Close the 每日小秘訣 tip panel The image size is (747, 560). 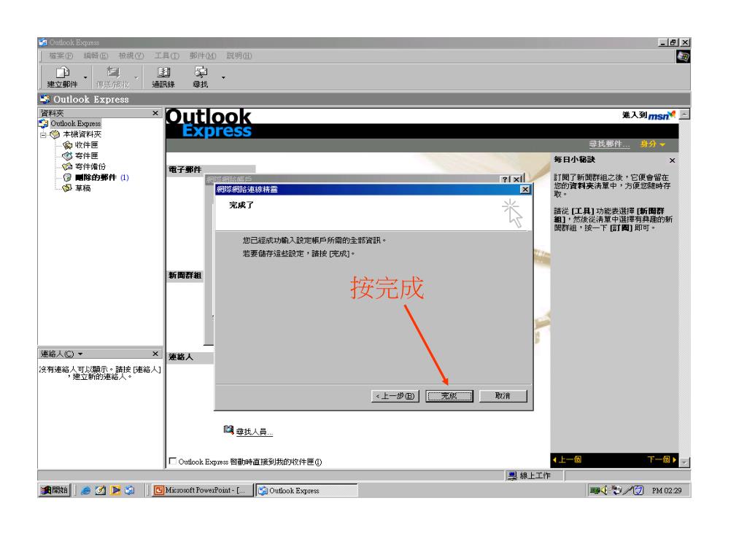[672, 160]
